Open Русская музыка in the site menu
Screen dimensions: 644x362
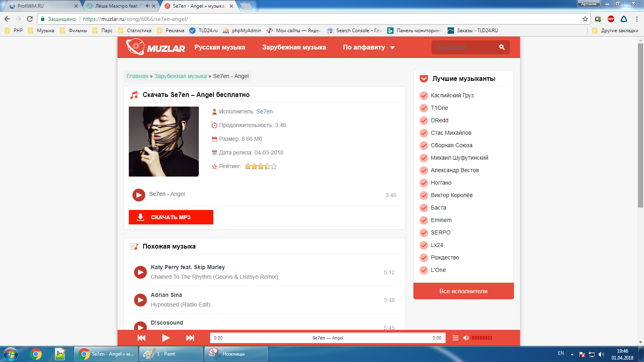click(x=220, y=47)
